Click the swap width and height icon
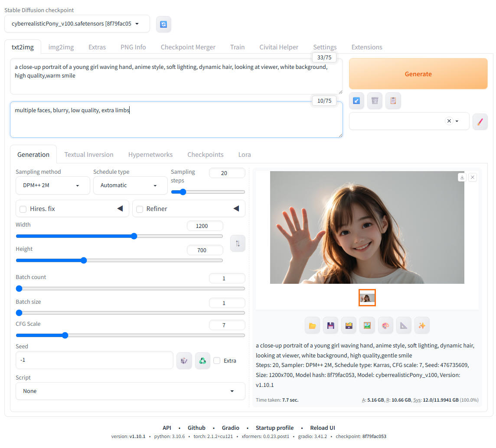Screen dimensions: 496x448 [x=238, y=243]
